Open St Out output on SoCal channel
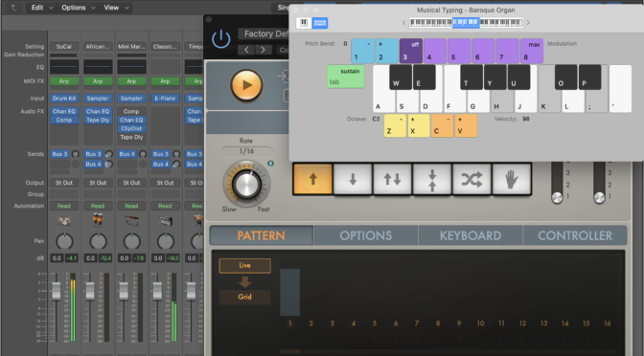The height and width of the screenshot is (356, 644). pyautogui.click(x=64, y=183)
